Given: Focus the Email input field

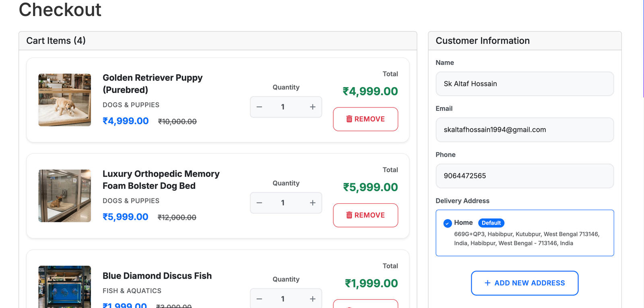Looking at the screenshot, I should click(x=524, y=130).
